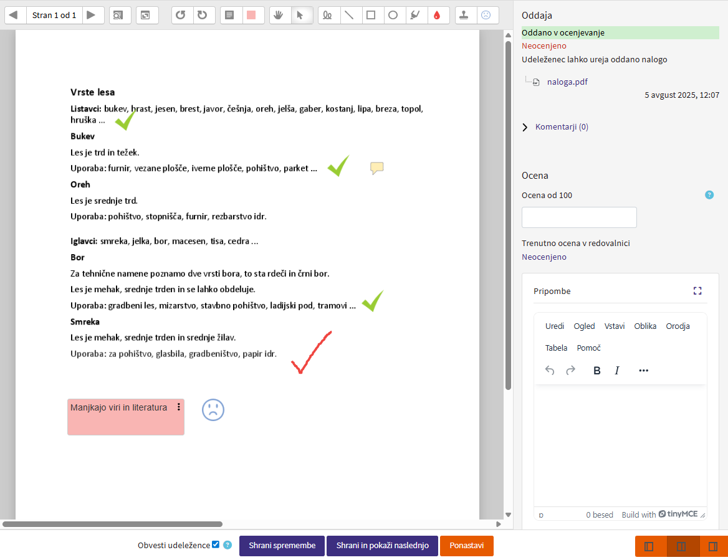728x560 pixels.
Task: Open the search comments tool
Action: 120,15
